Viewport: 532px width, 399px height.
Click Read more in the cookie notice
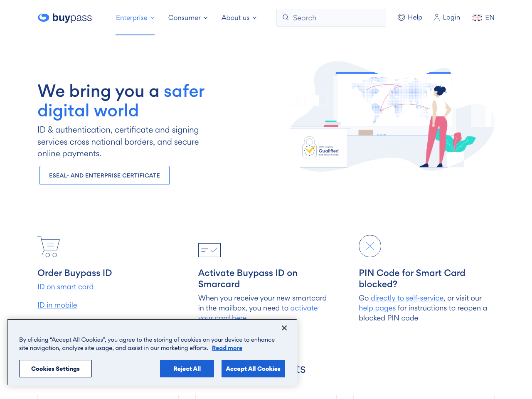(x=227, y=348)
